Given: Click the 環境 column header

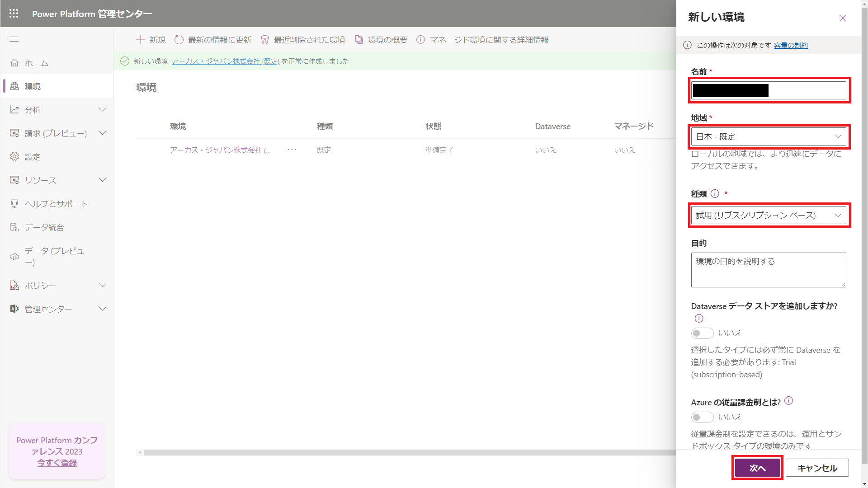Looking at the screenshot, I should (x=178, y=127).
